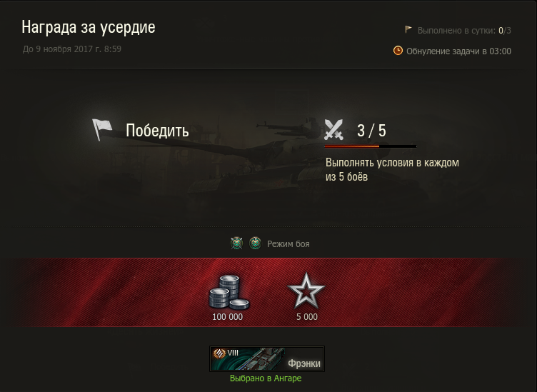Screen dimensions: 537x392
Task: Click the orange clock reset icon
Action: [398, 50]
